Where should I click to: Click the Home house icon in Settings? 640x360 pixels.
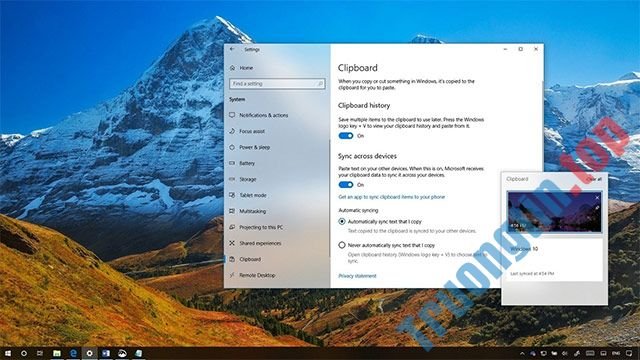232,68
